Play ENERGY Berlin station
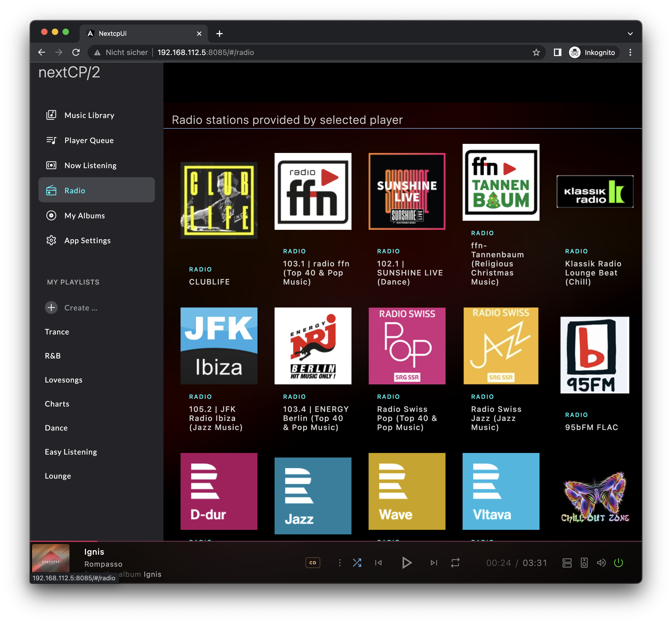Viewport: 672px width, 623px height. point(313,346)
